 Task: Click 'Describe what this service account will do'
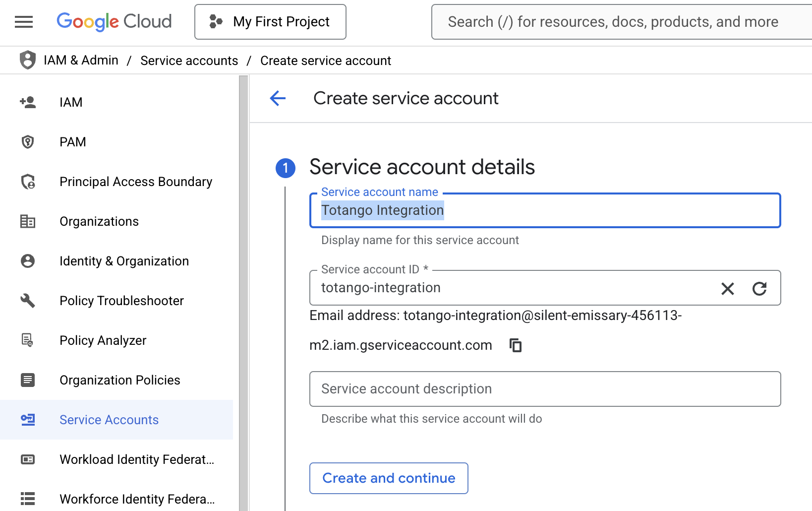point(432,419)
